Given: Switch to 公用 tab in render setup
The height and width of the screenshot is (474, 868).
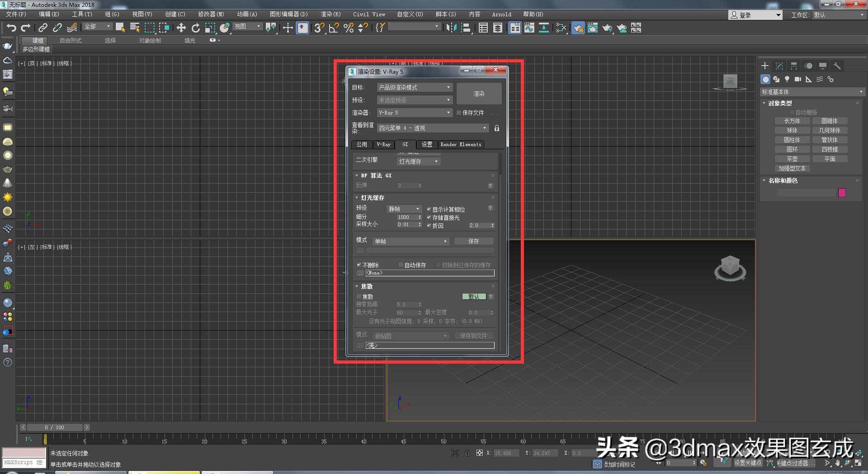Looking at the screenshot, I should 362,145.
